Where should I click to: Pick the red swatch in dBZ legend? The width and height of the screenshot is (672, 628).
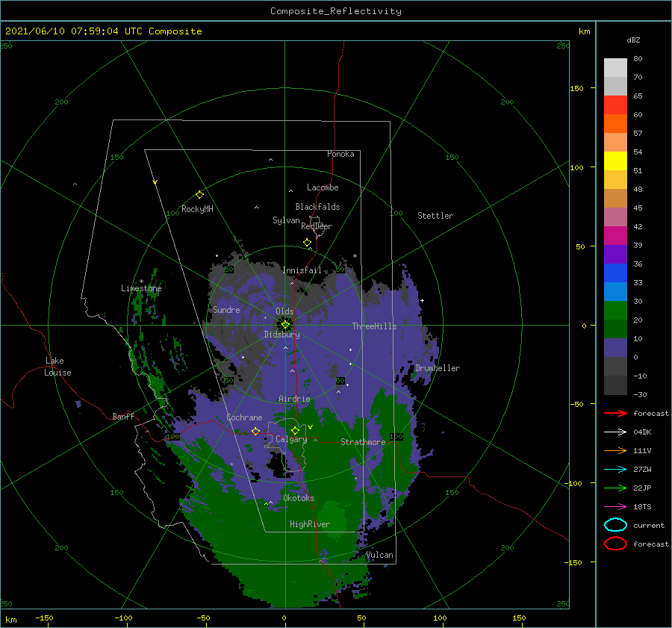(615, 105)
